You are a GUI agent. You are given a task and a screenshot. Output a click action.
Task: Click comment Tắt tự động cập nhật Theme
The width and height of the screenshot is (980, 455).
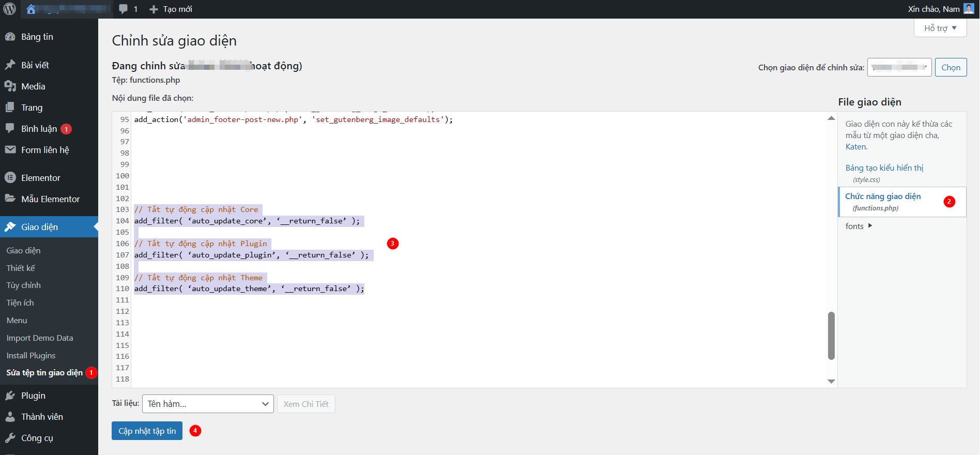[198, 278]
